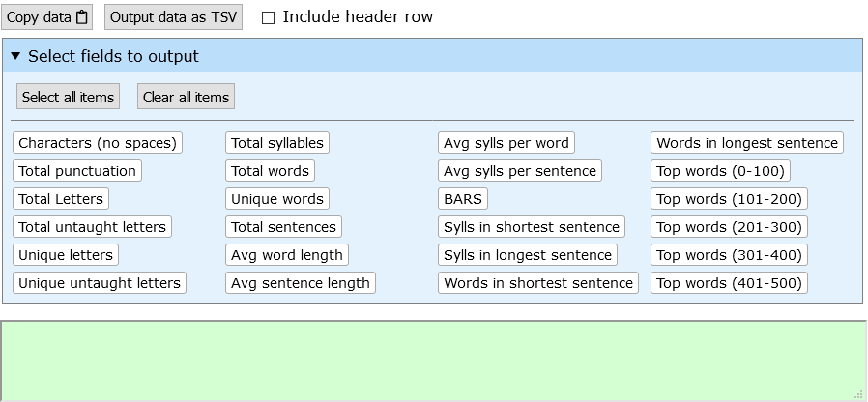
Task: Toggle the Avg sentence length field
Action: [x=301, y=282]
